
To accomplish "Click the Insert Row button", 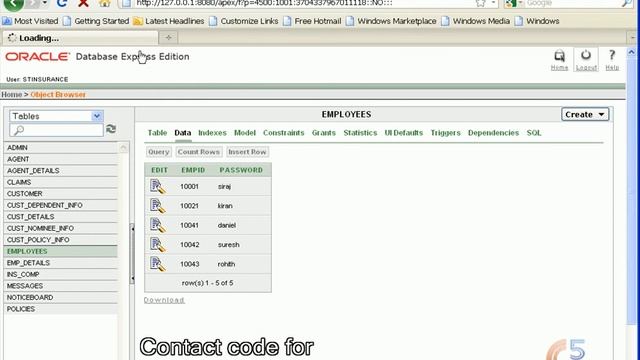I will [247, 152].
